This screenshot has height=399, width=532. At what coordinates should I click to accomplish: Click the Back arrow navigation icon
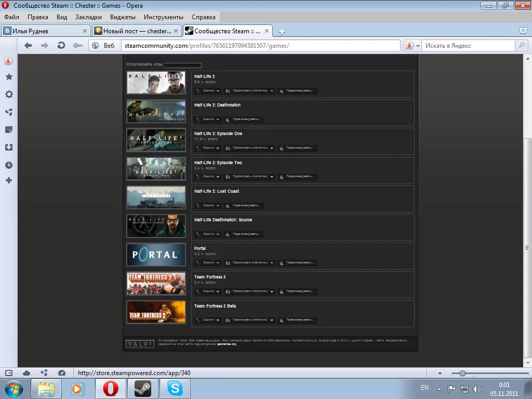[x=28, y=46]
